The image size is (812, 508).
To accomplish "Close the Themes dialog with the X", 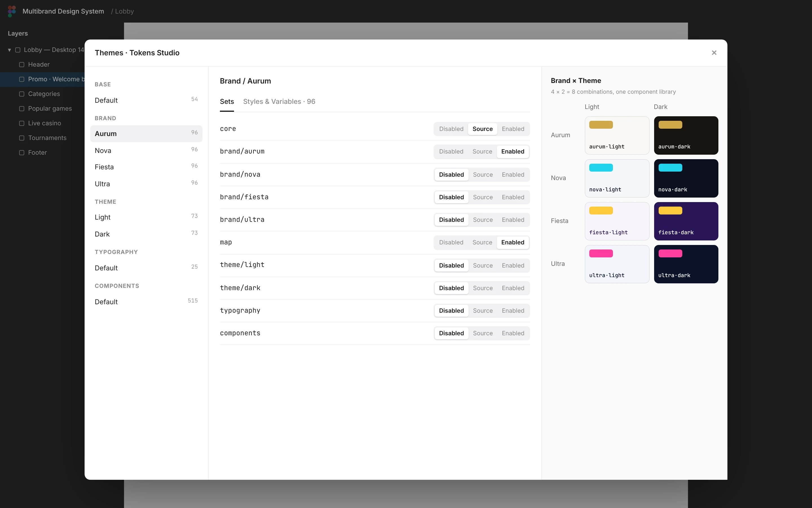I will tap(714, 53).
